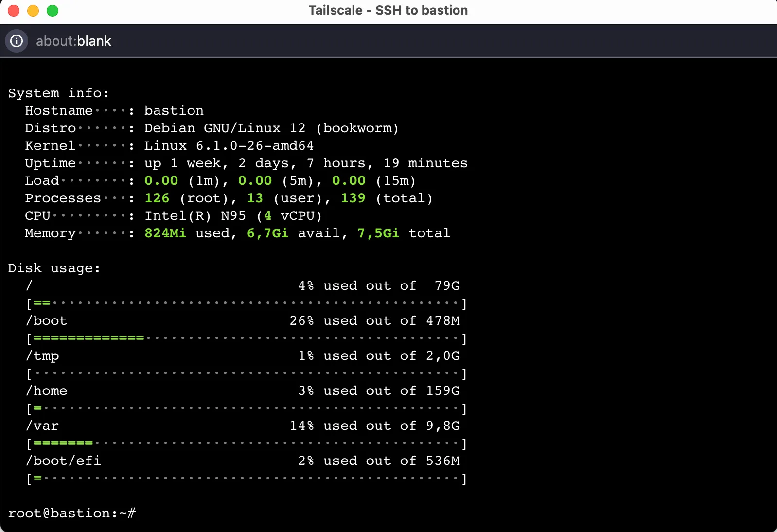Click the hostname value 'bastion'
This screenshot has width=777, height=532.
pyautogui.click(x=174, y=110)
